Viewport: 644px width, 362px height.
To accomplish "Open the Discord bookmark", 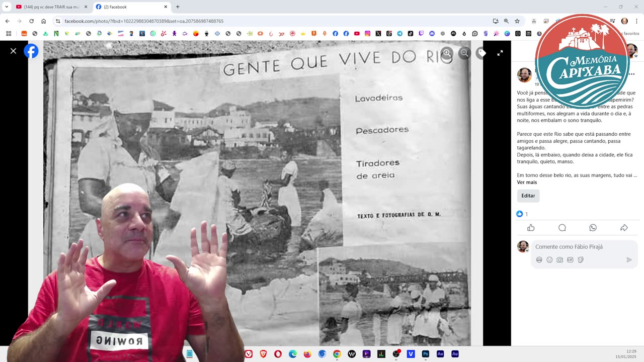I will pyautogui.click(x=432, y=34).
